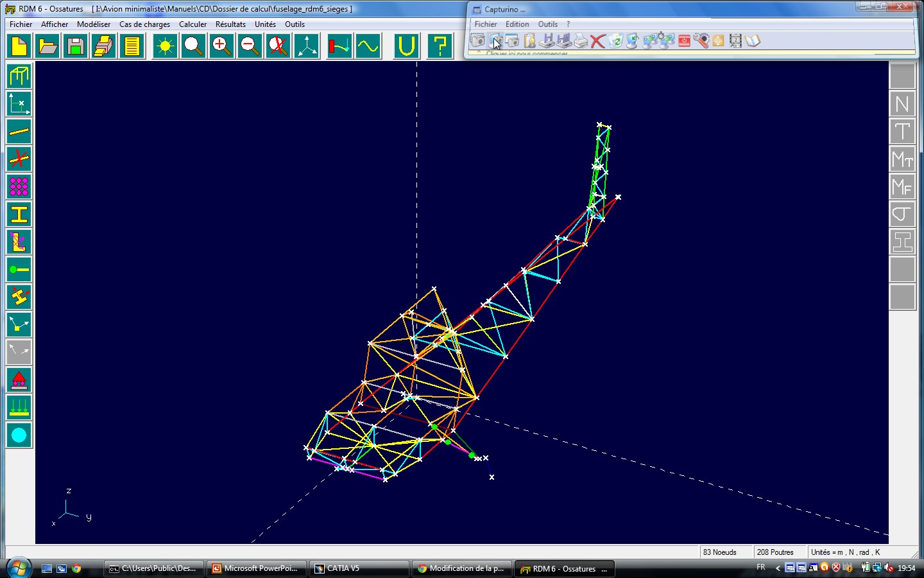The height and width of the screenshot is (578, 924).
Task: Save the model with the floppy disk icon
Action: pyautogui.click(x=76, y=46)
